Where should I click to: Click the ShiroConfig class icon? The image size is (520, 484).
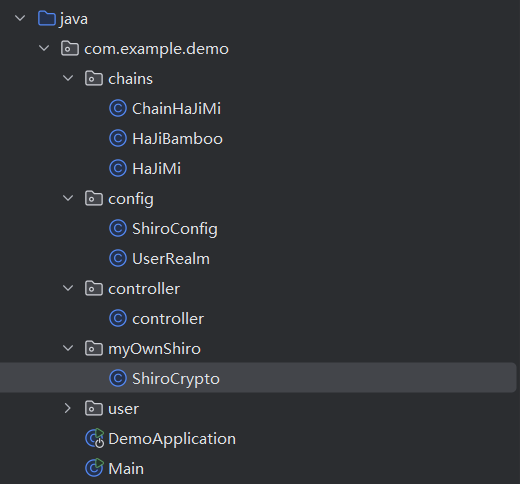(x=118, y=228)
